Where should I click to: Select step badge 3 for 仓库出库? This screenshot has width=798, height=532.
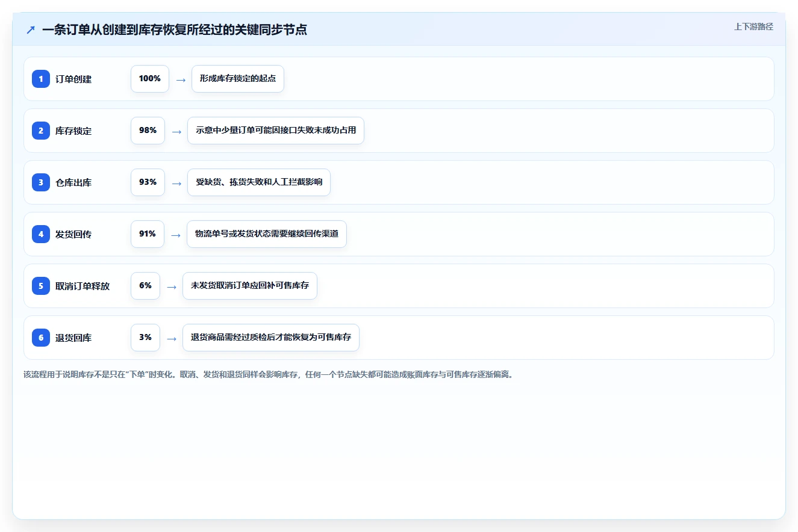point(41,182)
